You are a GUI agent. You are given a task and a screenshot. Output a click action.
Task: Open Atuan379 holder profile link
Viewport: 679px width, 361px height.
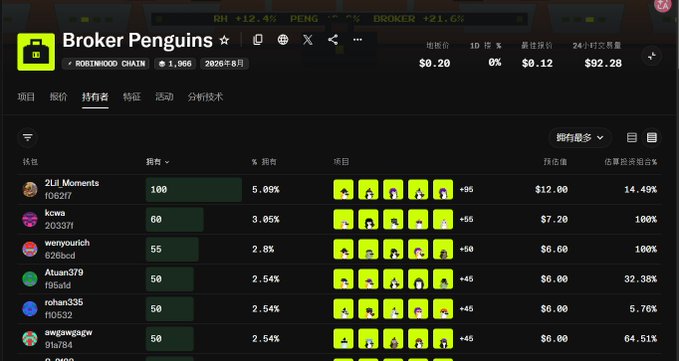(x=64, y=273)
